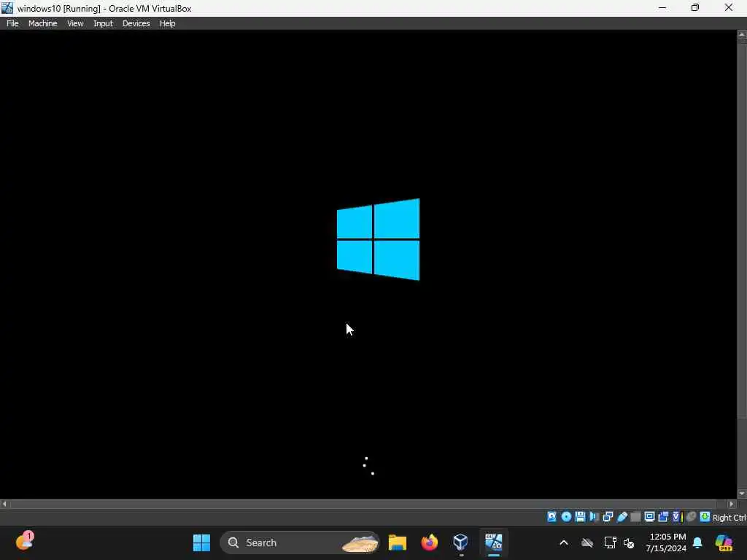Click the vertical scrollbar down arrow
The image size is (747, 560).
tap(742, 494)
